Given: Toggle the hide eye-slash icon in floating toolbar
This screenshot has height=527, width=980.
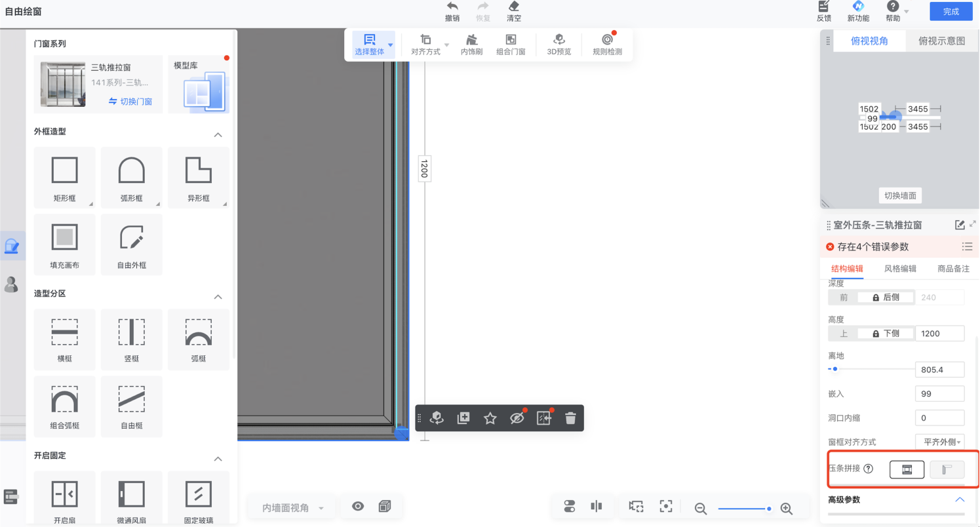Looking at the screenshot, I should point(517,418).
